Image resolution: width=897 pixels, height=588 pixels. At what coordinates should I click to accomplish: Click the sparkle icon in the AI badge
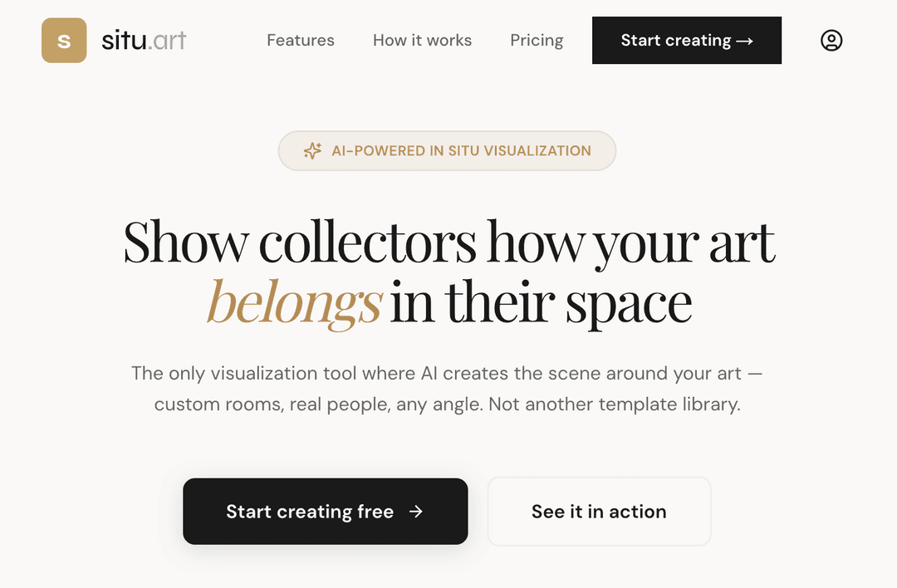click(x=312, y=151)
